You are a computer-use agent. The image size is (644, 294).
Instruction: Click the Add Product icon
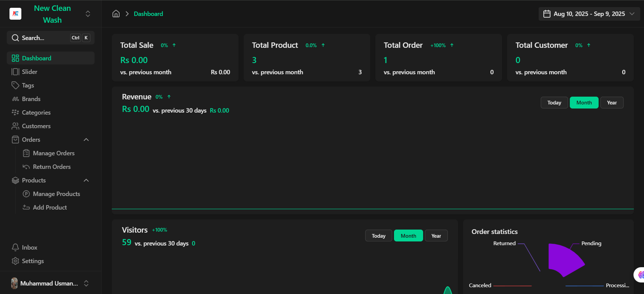pos(26,207)
